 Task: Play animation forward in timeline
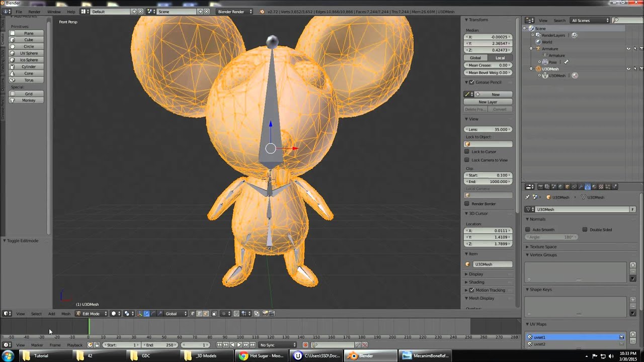239,345
